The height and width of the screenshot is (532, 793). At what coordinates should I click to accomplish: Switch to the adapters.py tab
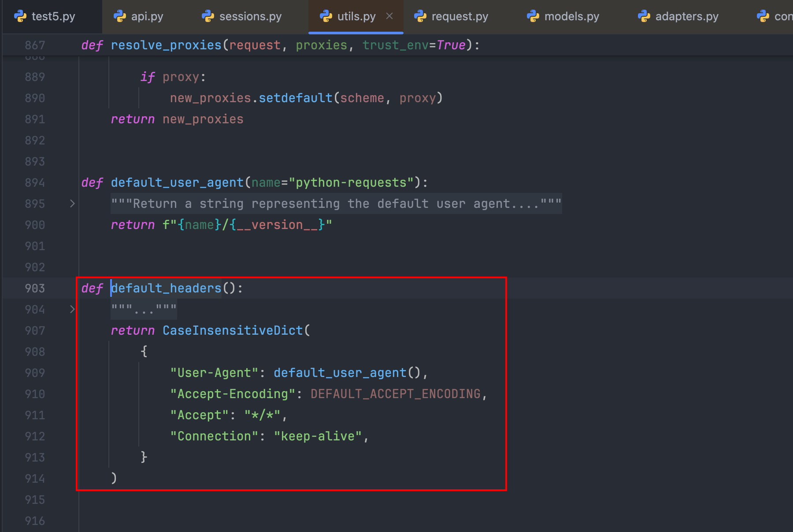click(x=686, y=17)
